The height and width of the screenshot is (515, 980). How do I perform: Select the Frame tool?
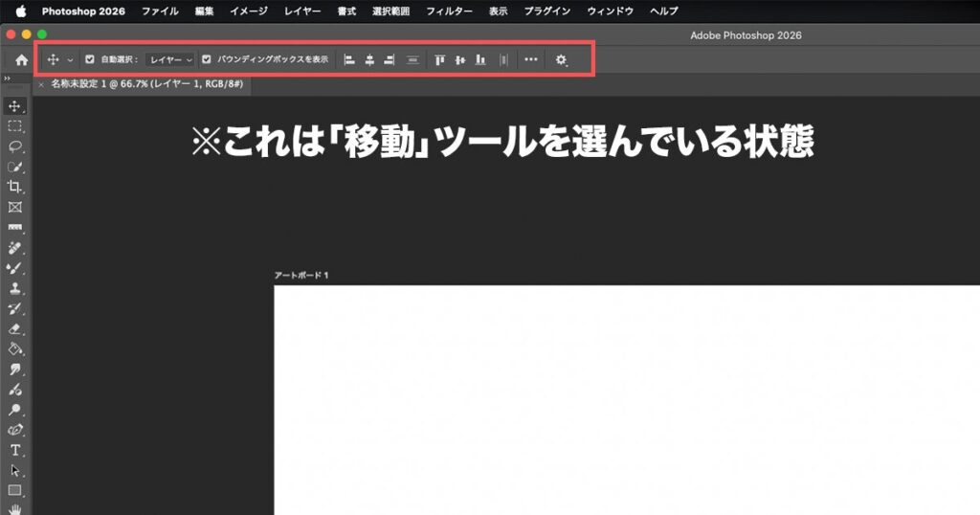click(x=15, y=207)
